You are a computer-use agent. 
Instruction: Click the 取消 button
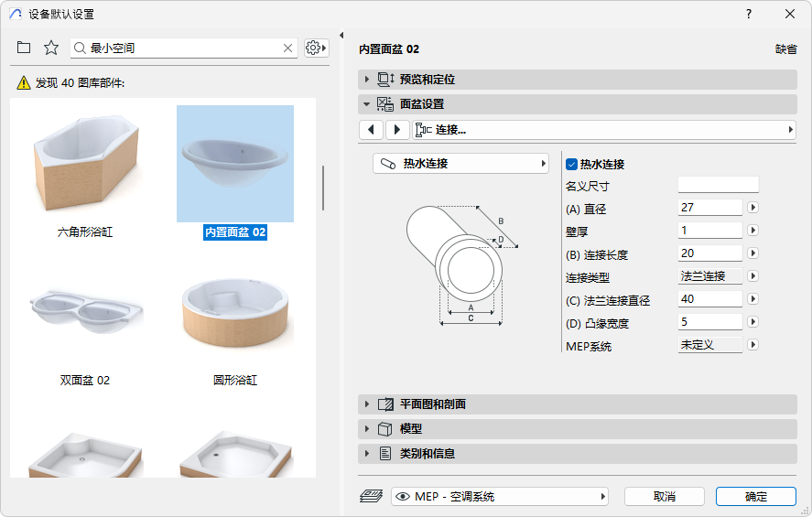tap(664, 496)
